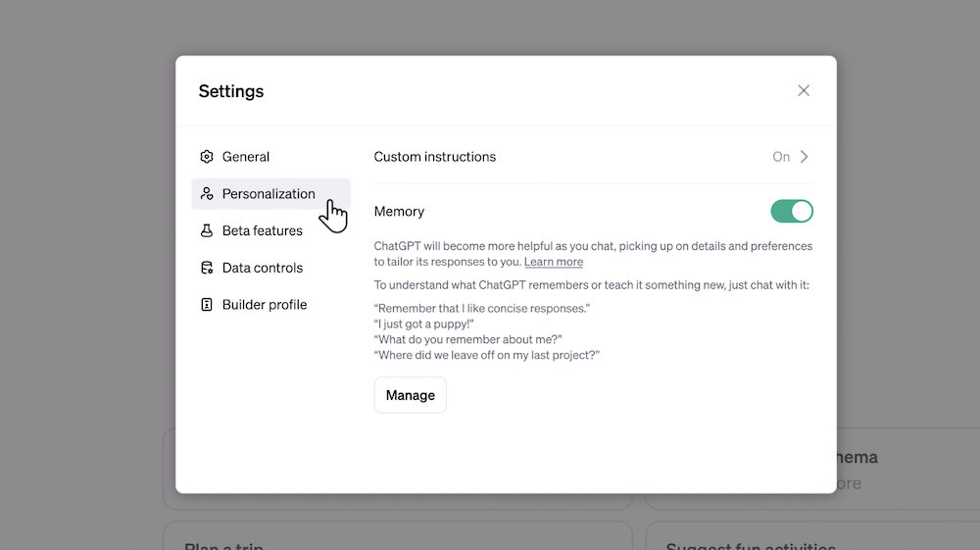Close the Settings dialog with the X

pos(804,90)
